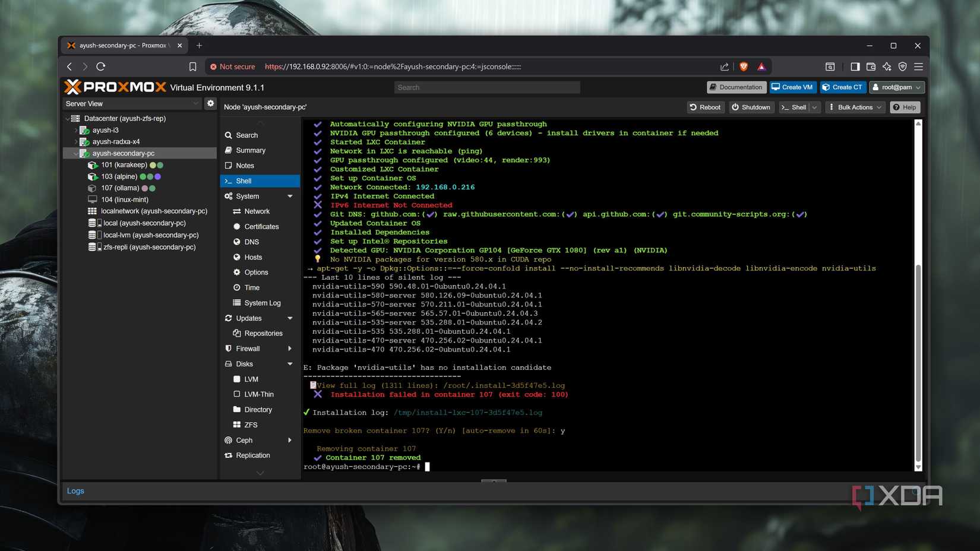
Task: Open the Repositories menu item
Action: tap(263, 334)
